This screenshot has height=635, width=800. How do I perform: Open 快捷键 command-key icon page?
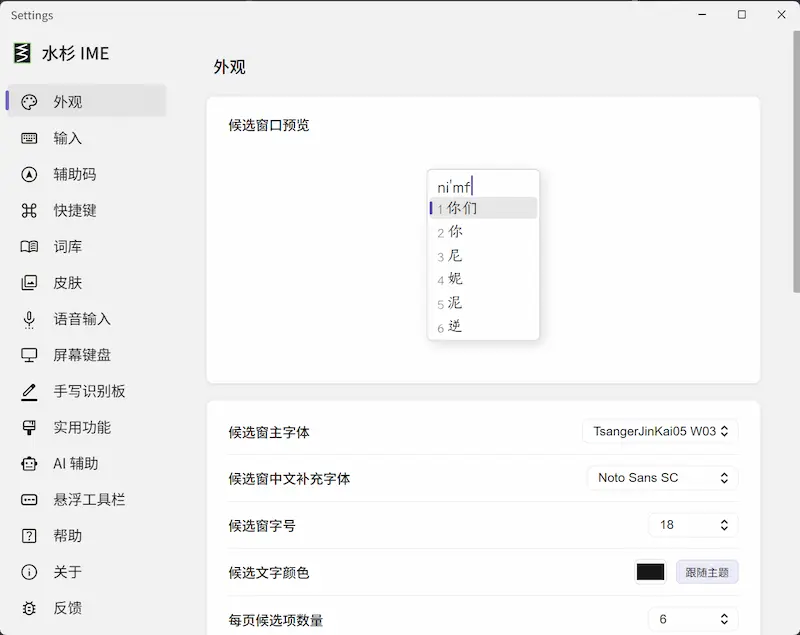coord(29,211)
